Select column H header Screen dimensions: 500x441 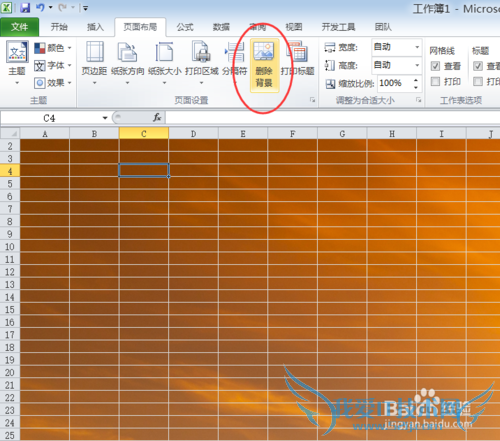click(392, 134)
